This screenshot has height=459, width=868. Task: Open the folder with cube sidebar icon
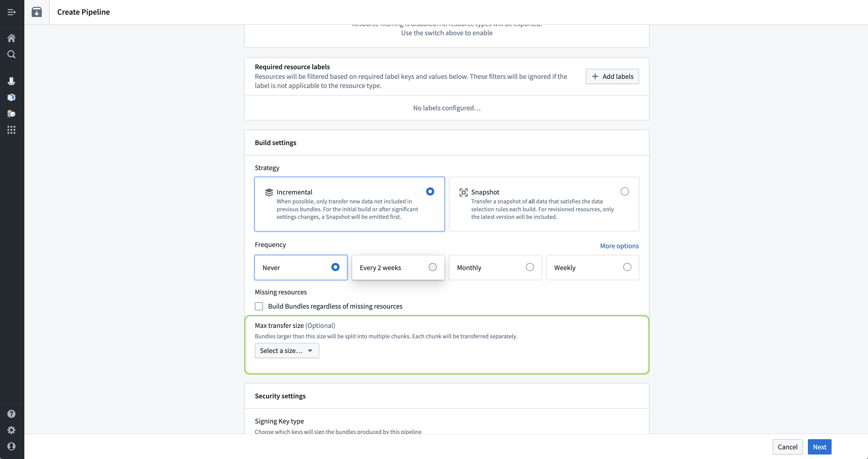click(11, 114)
